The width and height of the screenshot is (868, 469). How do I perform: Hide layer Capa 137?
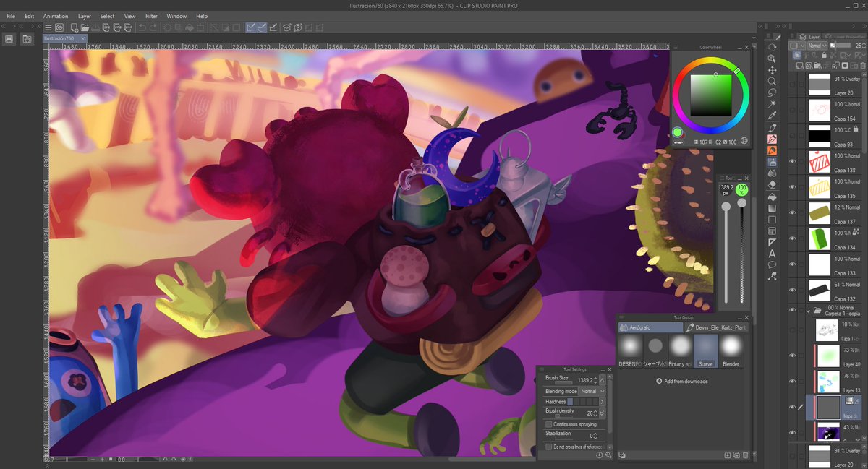pos(792,213)
